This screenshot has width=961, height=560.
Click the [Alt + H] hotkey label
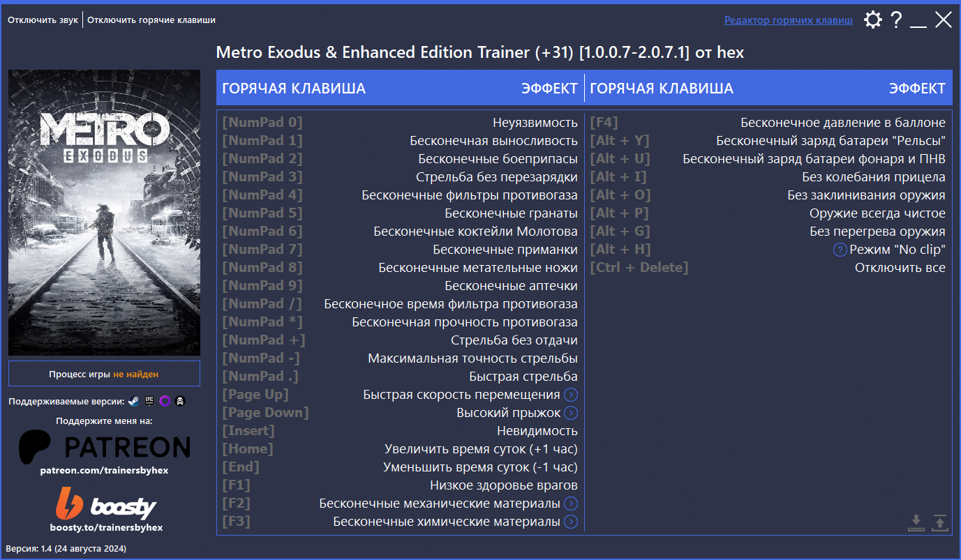620,250
